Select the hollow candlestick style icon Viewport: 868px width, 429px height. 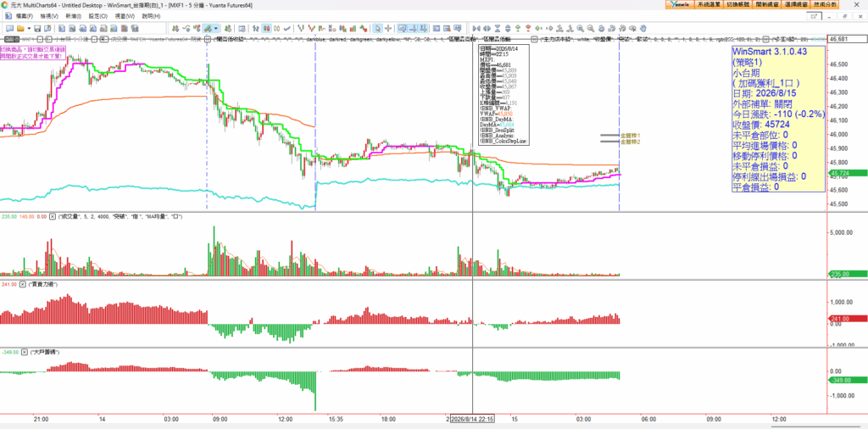pos(275,28)
